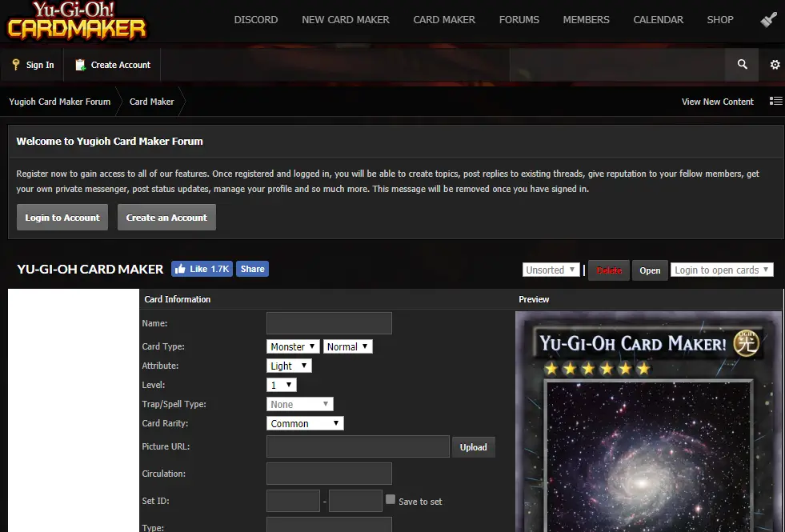The height and width of the screenshot is (532, 785).
Task: Click the Name input field
Action: coord(329,323)
